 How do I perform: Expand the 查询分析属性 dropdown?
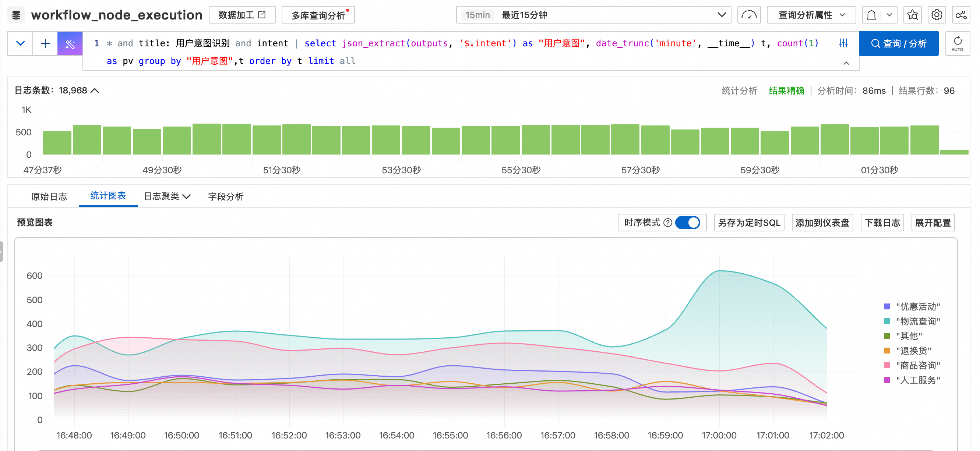(x=811, y=15)
